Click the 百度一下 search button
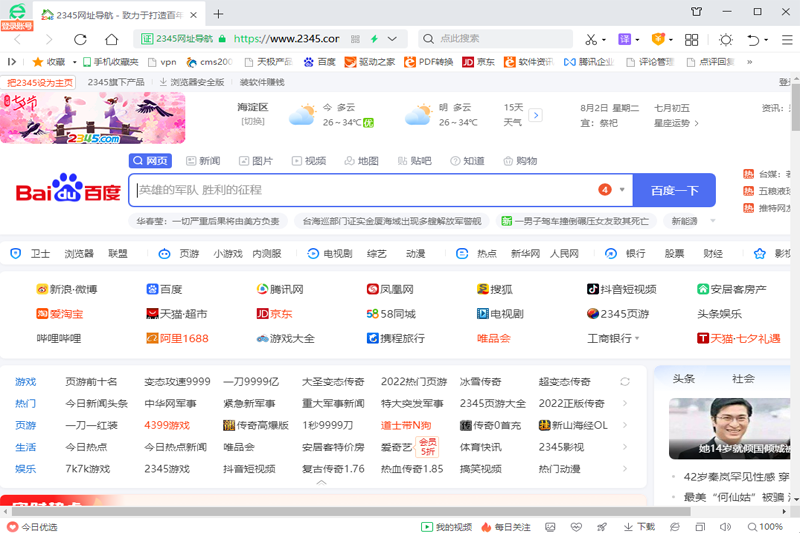Viewport: 800px width, 533px height. [674, 190]
